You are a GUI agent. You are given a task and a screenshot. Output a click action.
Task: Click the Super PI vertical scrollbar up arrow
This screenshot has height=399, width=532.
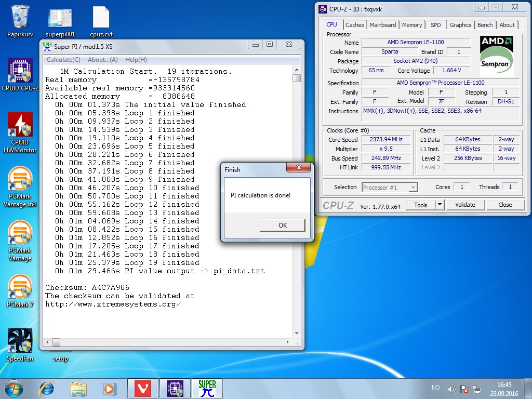click(297, 70)
